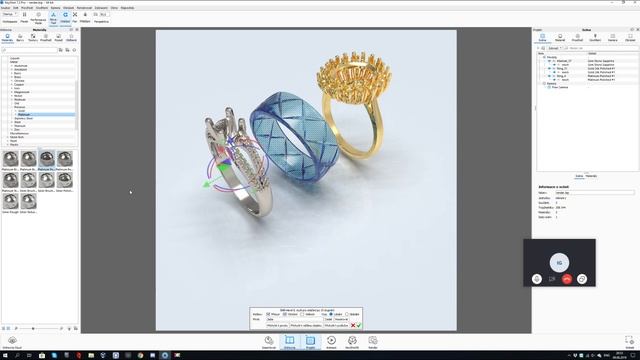Toggle the Otočení rotation checkbox

click(x=285, y=314)
